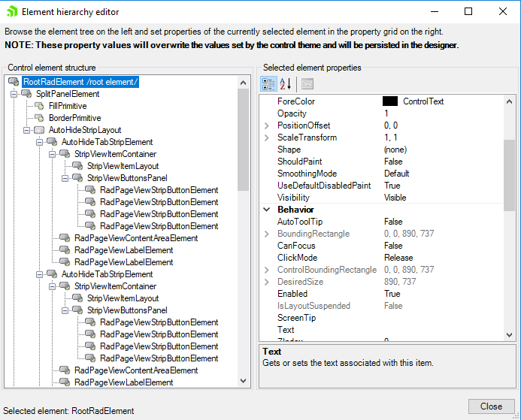Expand the ControlBoundingRectangle property
521x420 pixels.
266,270
